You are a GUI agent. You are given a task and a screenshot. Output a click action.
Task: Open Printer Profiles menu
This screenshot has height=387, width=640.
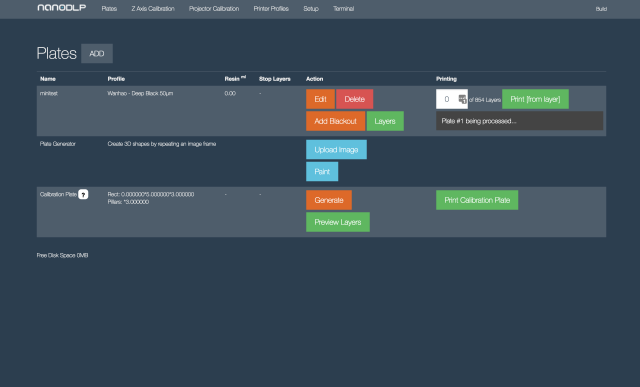[x=271, y=9]
